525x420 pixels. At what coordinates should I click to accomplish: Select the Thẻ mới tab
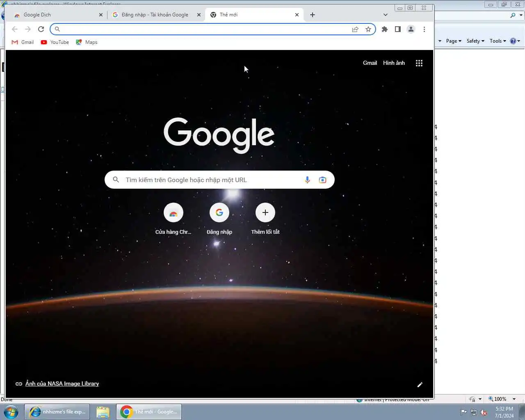[x=254, y=15]
